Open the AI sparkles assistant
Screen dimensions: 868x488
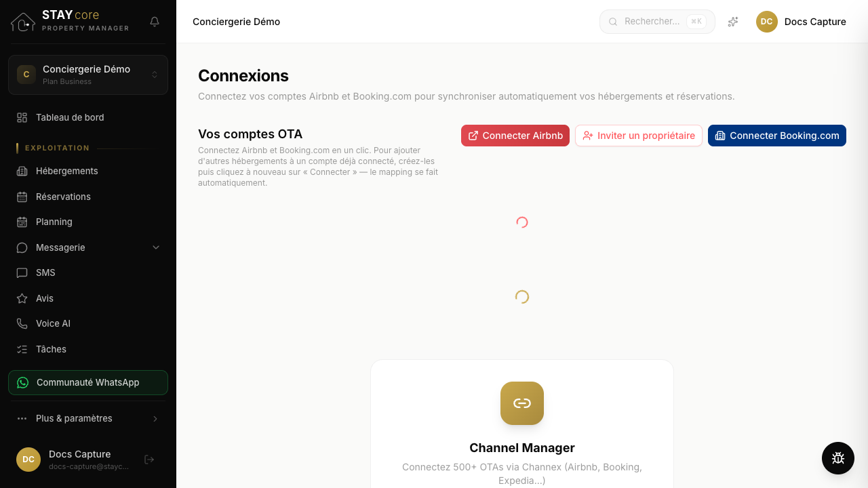pyautogui.click(x=733, y=22)
